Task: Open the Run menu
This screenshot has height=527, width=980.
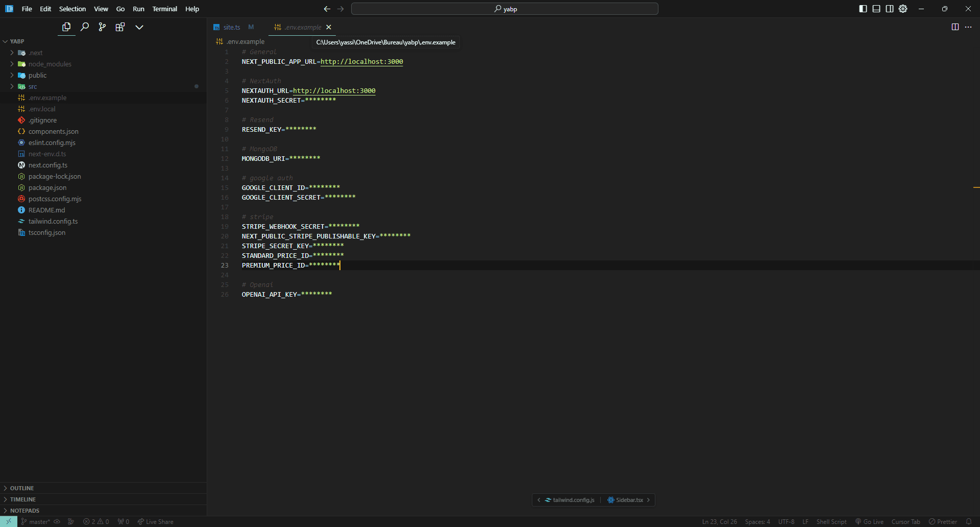Action: [x=138, y=9]
